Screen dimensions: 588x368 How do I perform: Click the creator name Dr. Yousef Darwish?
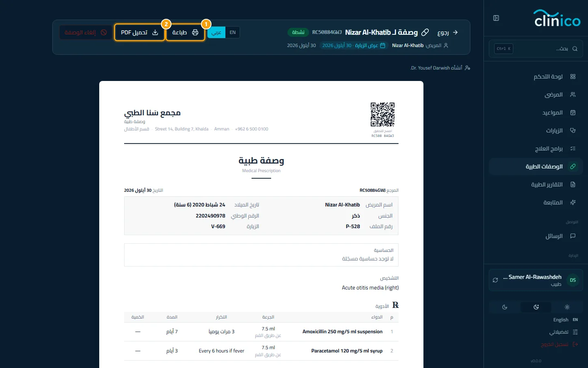tap(430, 68)
